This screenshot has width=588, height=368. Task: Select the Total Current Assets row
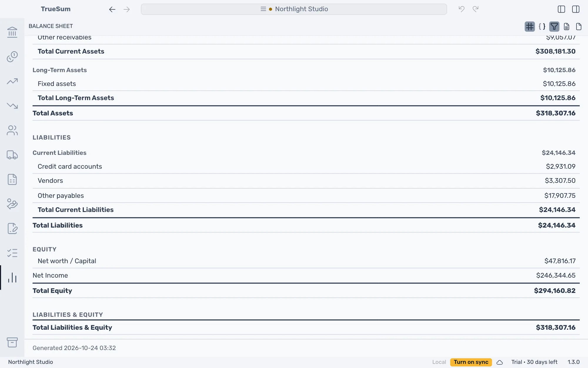(306, 52)
